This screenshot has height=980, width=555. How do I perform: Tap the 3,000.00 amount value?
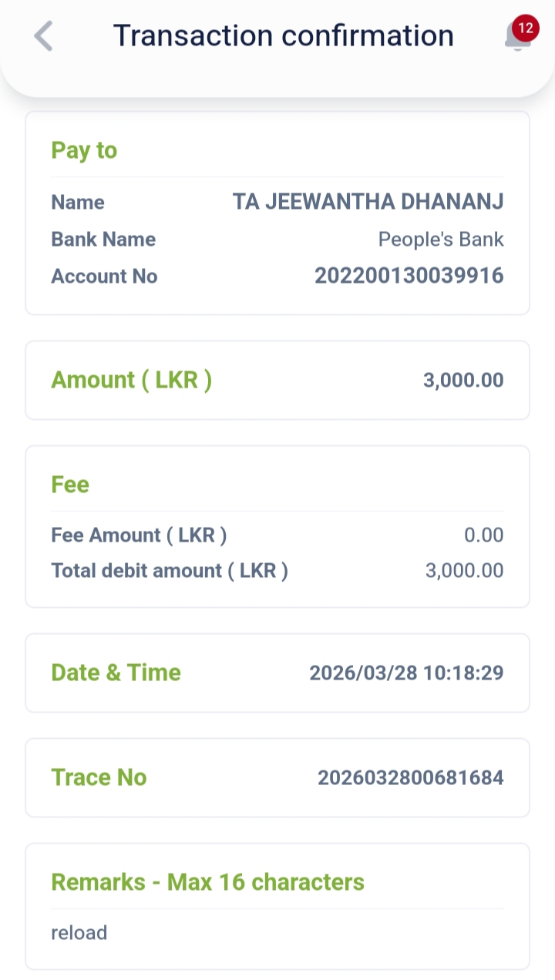coord(462,380)
